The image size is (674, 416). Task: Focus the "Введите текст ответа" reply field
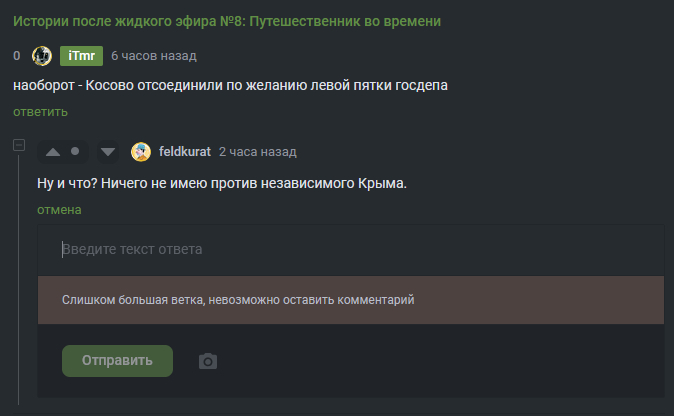350,249
